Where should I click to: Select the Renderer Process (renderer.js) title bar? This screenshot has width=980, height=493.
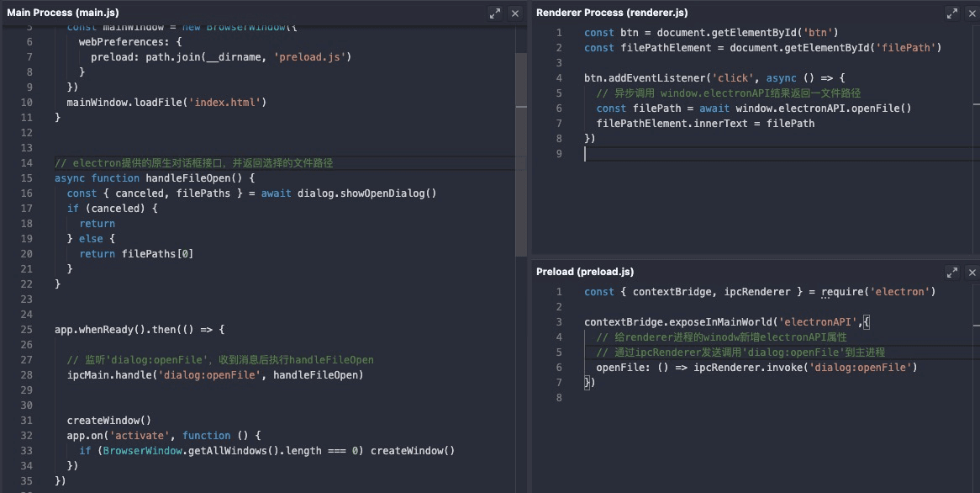pyautogui.click(x=612, y=13)
